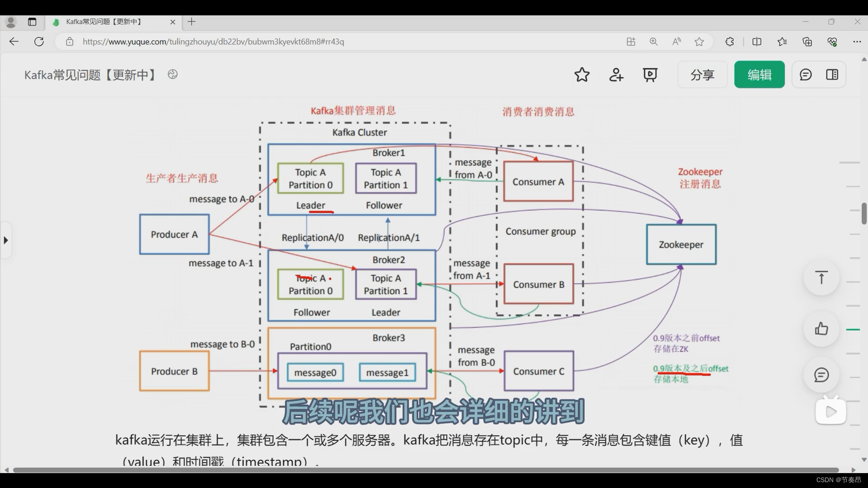868x488 pixels.
Task: Click the back to top floating button
Action: pyautogui.click(x=821, y=277)
